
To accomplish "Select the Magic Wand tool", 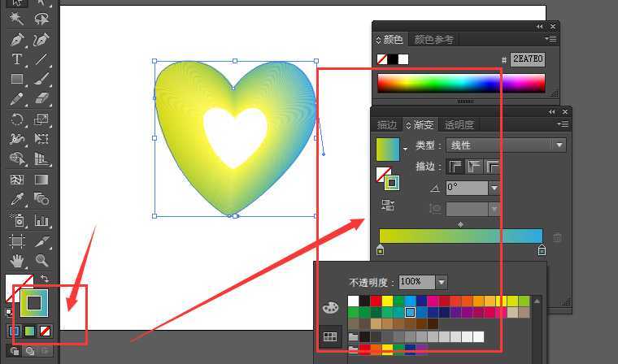I will [16, 19].
